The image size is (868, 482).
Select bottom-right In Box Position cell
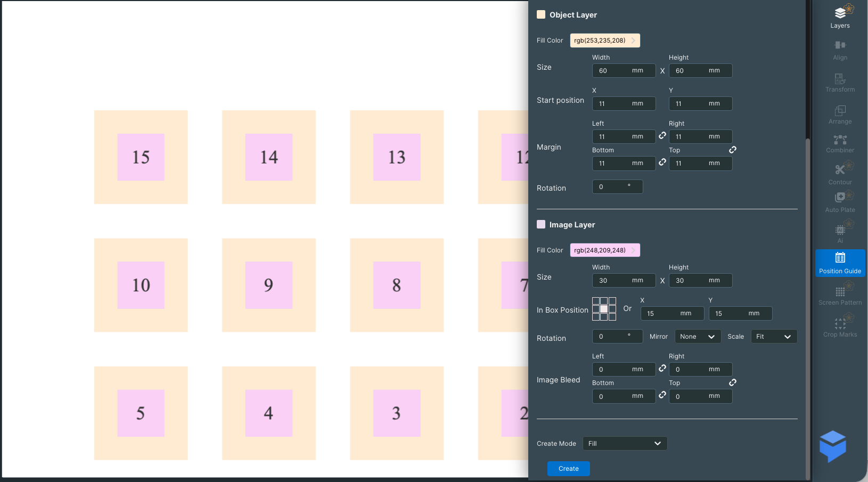point(612,317)
